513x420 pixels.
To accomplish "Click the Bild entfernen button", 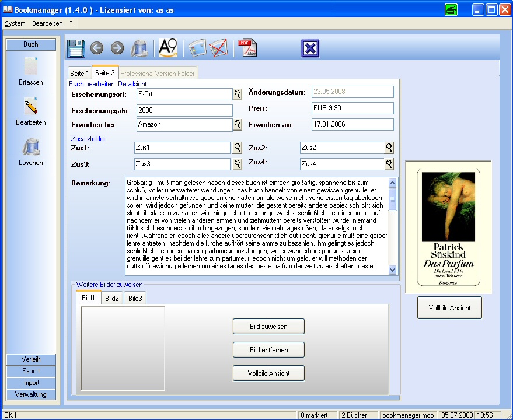I will [268, 349].
